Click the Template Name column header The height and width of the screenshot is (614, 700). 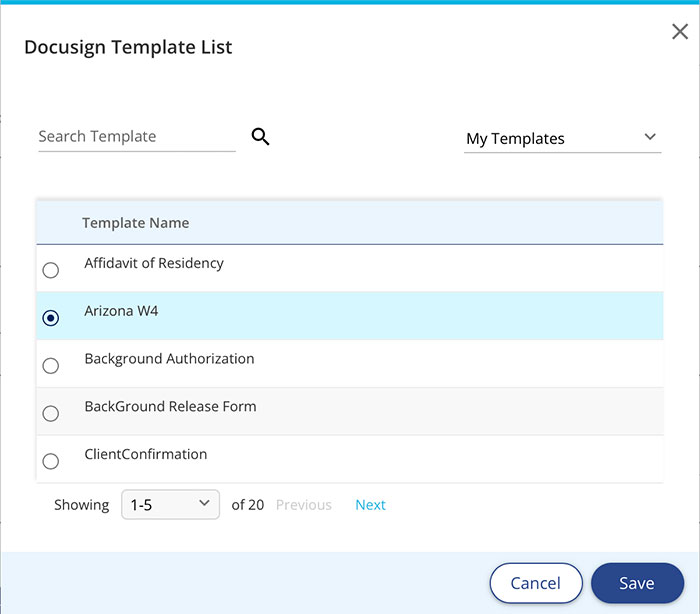point(136,223)
